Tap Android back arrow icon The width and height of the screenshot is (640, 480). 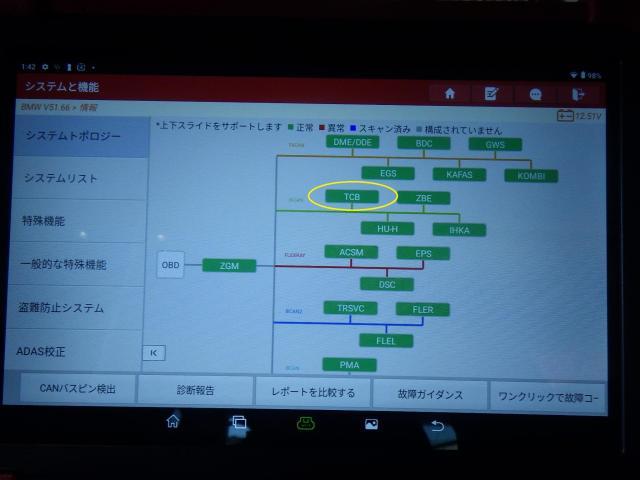coord(437,426)
